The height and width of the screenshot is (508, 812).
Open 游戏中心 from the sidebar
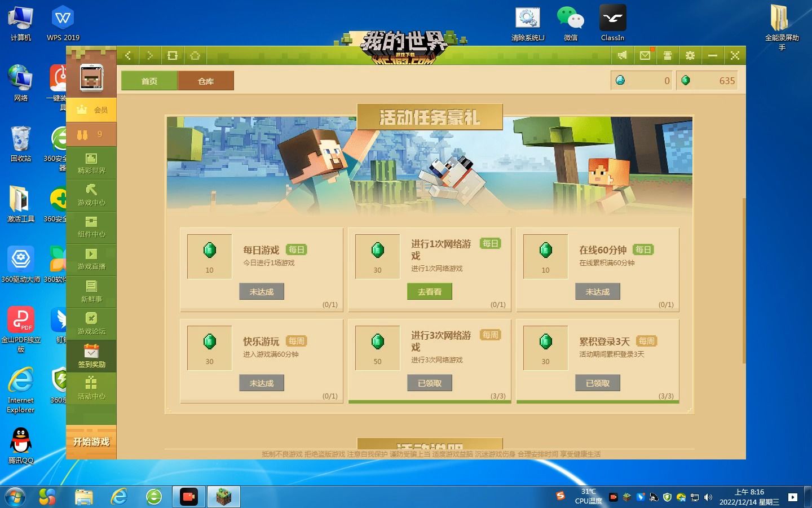pyautogui.click(x=91, y=196)
